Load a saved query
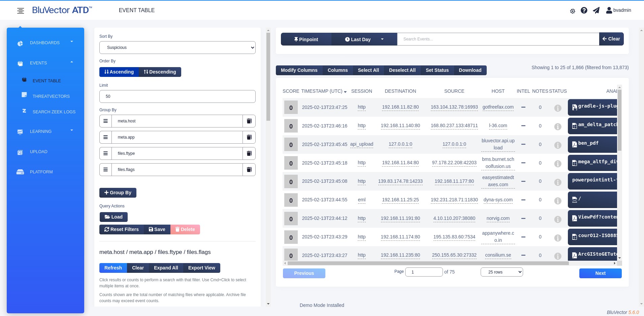This screenshot has height=316, width=644. pyautogui.click(x=114, y=217)
